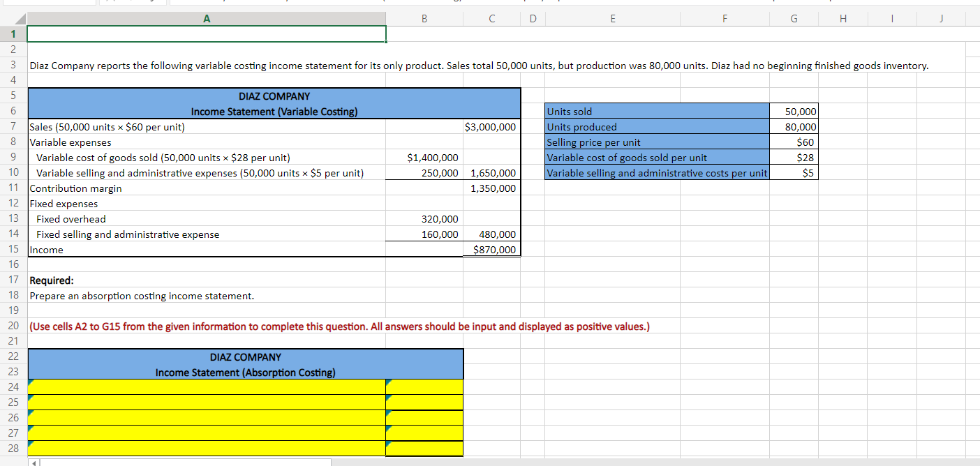Select yellow amount cell in row 24
The width and height of the screenshot is (980, 466).
click(424, 386)
